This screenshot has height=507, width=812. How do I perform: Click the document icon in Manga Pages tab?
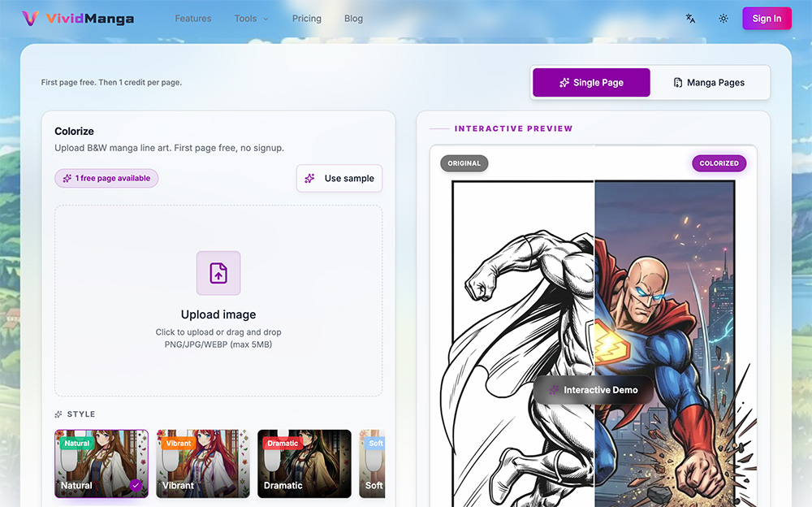tap(678, 82)
